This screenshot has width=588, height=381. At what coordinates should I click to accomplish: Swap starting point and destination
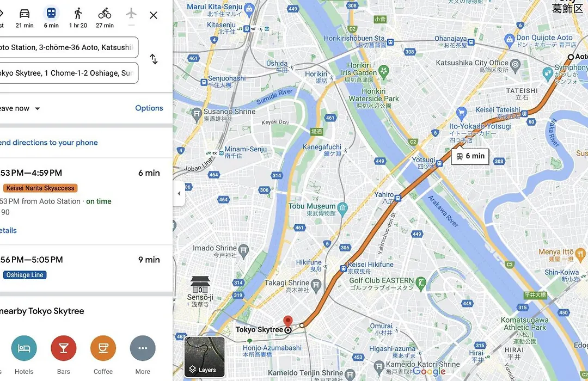point(154,59)
